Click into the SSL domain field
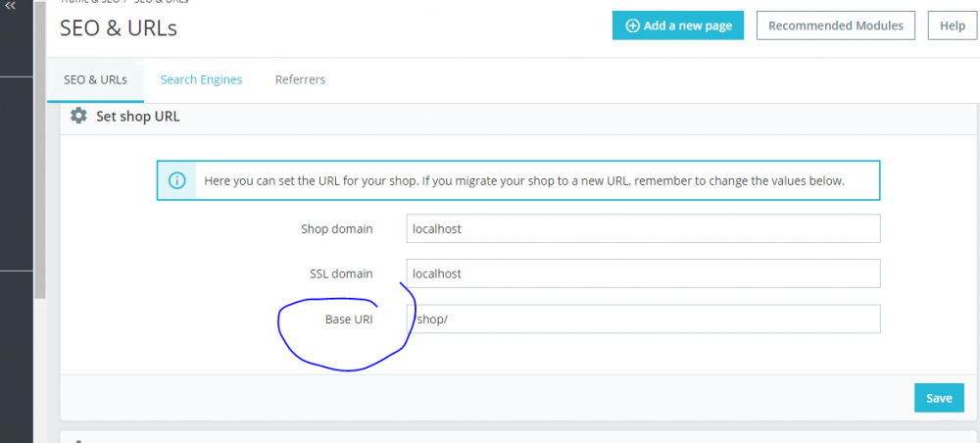This screenshot has height=443, width=980. pyautogui.click(x=643, y=273)
